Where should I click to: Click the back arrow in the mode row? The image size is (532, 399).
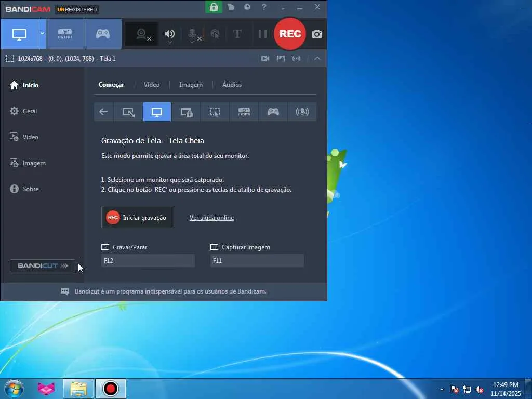click(103, 112)
